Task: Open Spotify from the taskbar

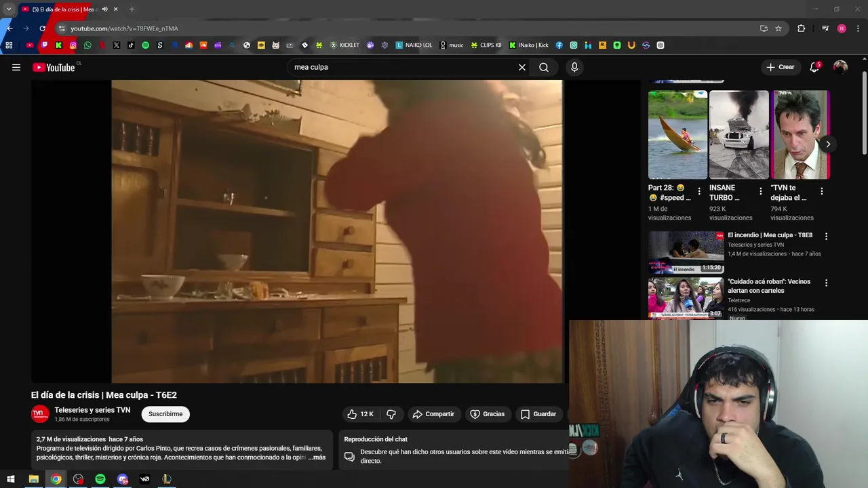Action: tap(100, 479)
